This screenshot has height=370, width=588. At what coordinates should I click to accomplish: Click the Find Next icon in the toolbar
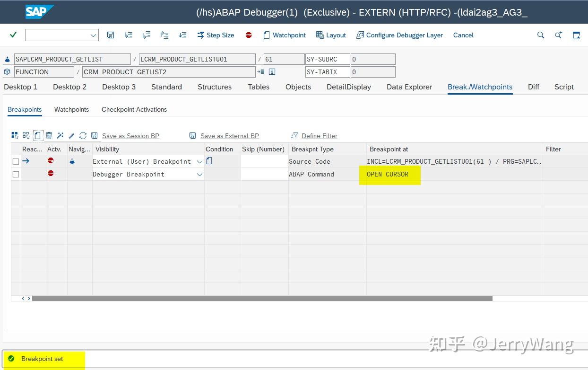(558, 35)
